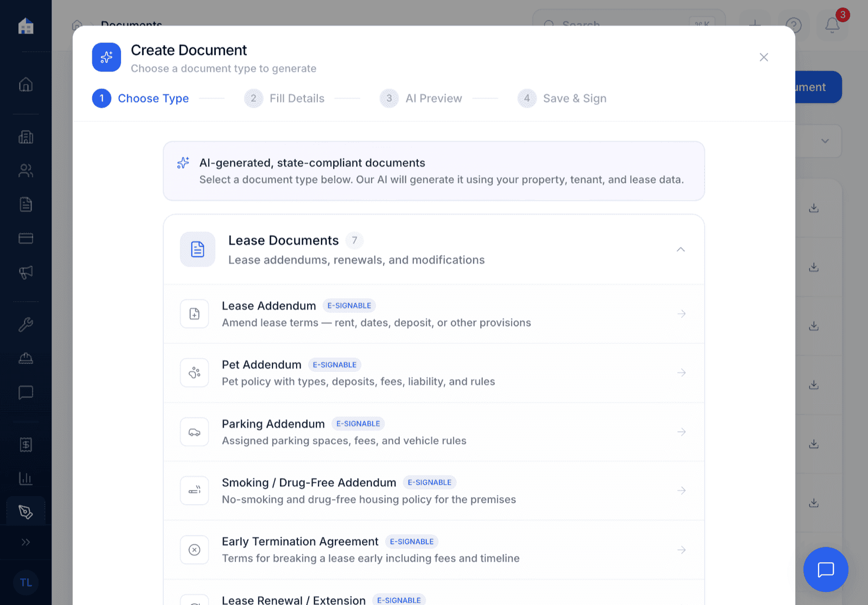Click the Search input field

click(x=624, y=24)
